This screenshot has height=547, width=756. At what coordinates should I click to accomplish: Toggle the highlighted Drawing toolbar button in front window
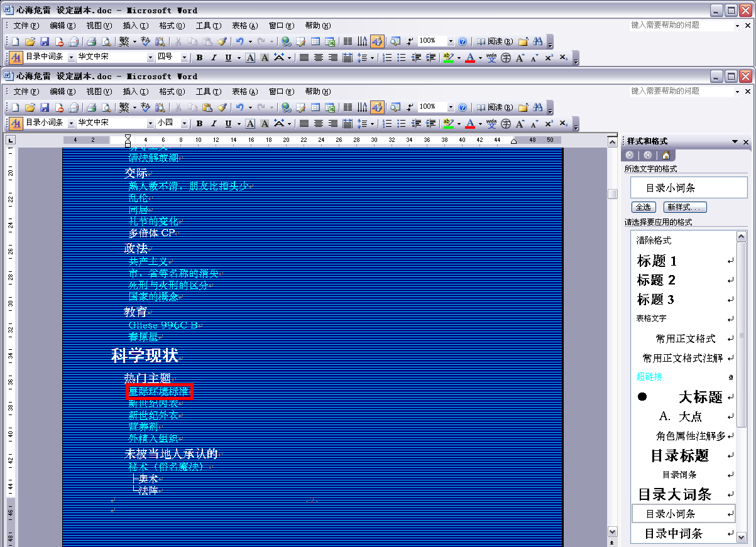(x=377, y=107)
